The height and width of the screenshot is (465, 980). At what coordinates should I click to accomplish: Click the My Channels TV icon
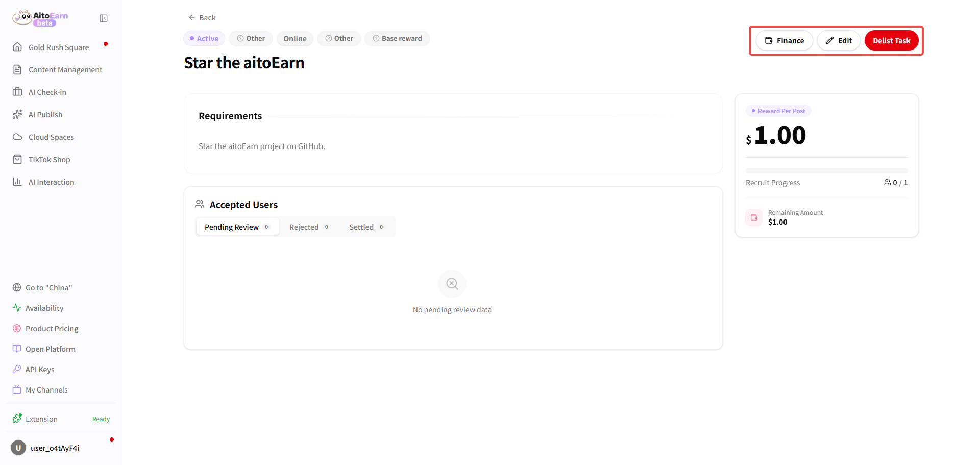[17, 389]
